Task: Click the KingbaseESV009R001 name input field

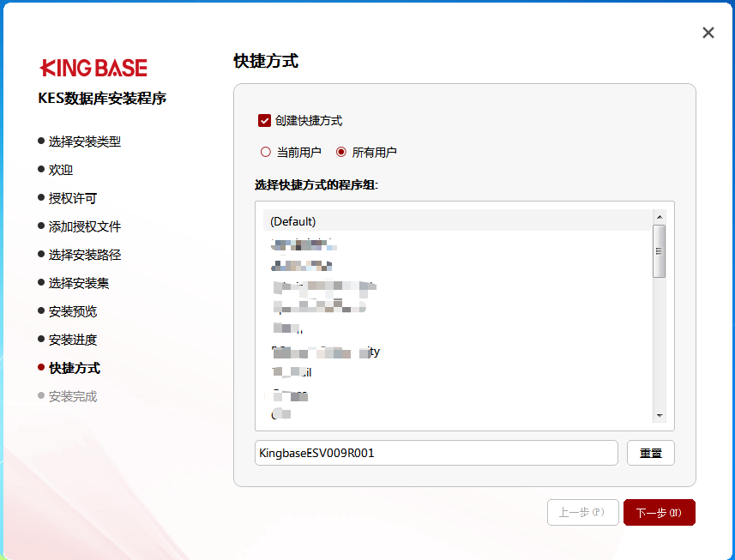Action: [436, 453]
